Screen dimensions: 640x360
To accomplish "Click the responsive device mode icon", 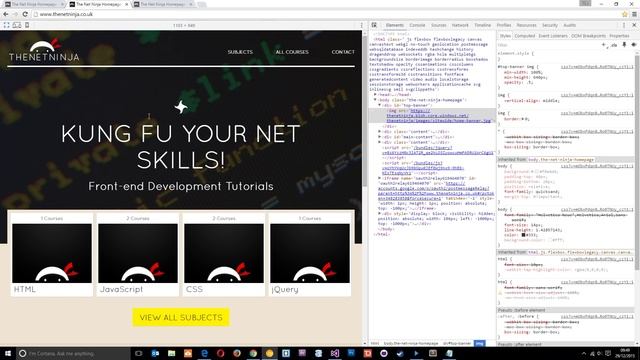I will tap(17, 25).
